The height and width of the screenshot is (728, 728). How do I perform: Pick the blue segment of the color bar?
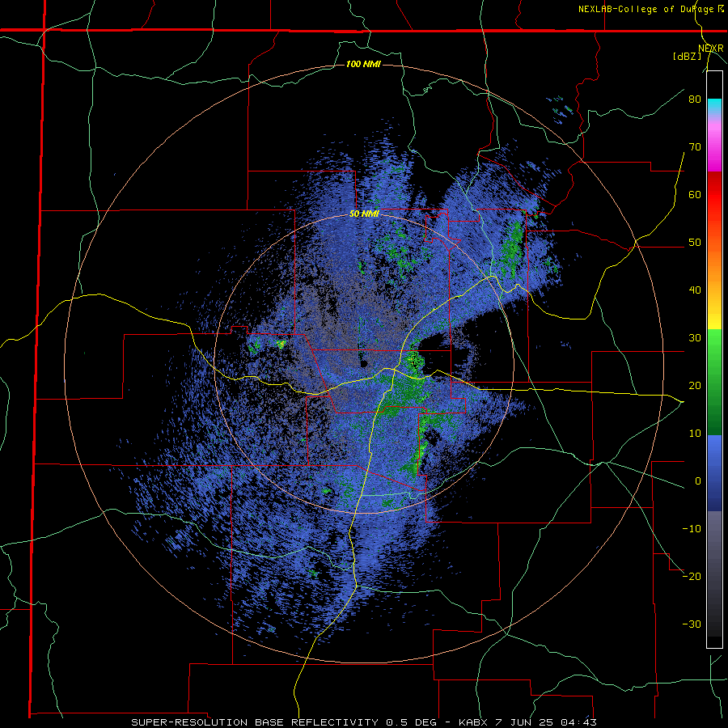(x=714, y=473)
